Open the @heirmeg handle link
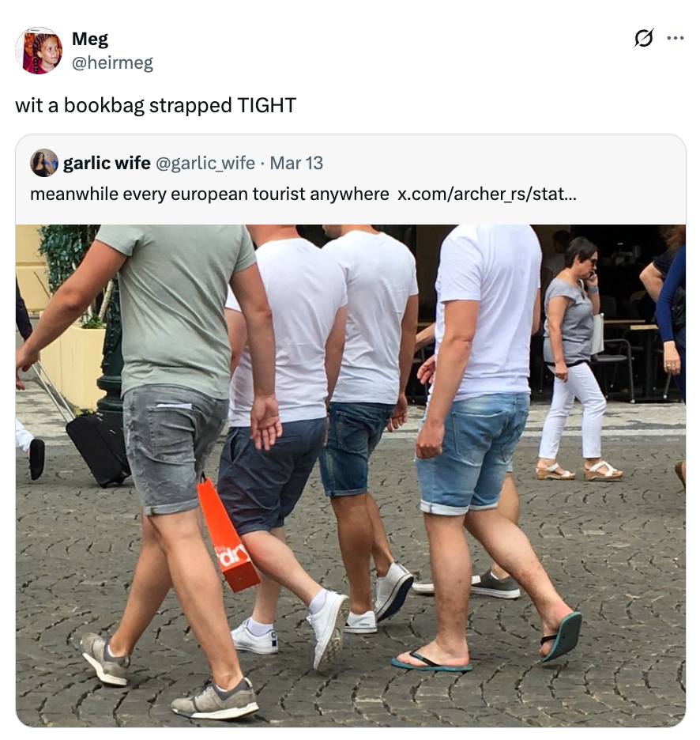This screenshot has height=740, width=700. coord(112,62)
